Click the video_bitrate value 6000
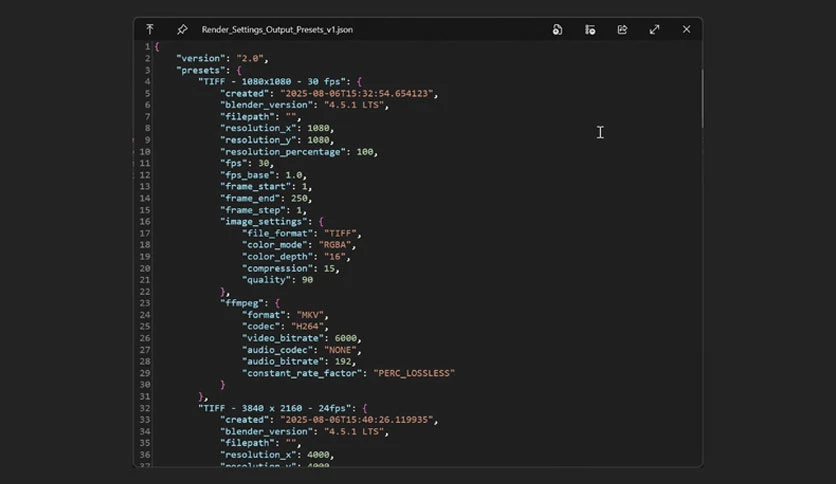This screenshot has height=484, width=836. [x=345, y=338]
